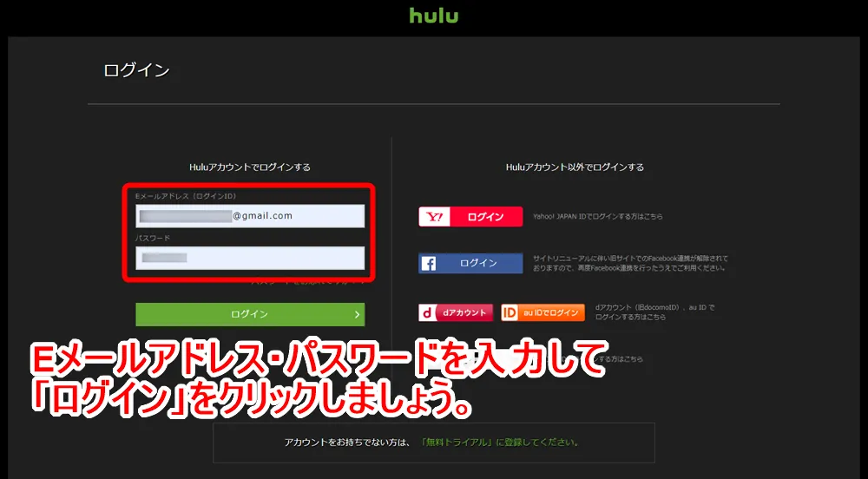The image size is (868, 479).
Task: Log in with dアカウント button
Action: click(456, 312)
